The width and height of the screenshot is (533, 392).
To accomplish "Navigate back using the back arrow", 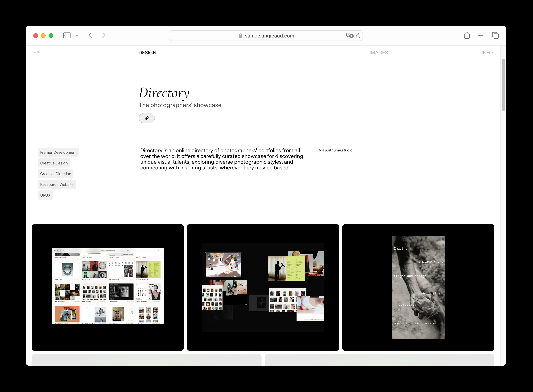I will [x=90, y=35].
